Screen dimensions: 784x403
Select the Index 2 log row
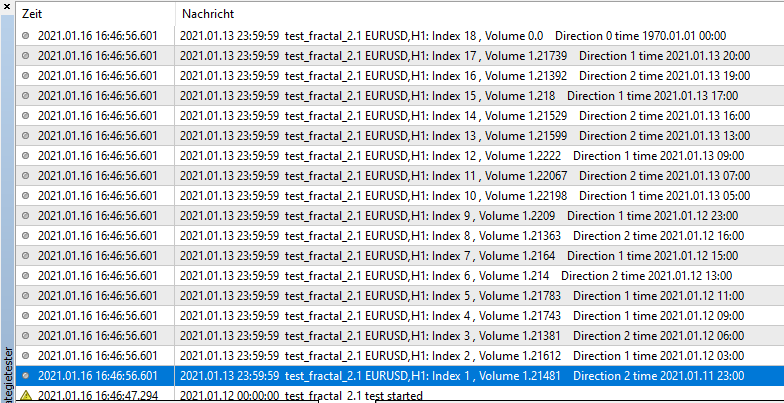point(400,356)
